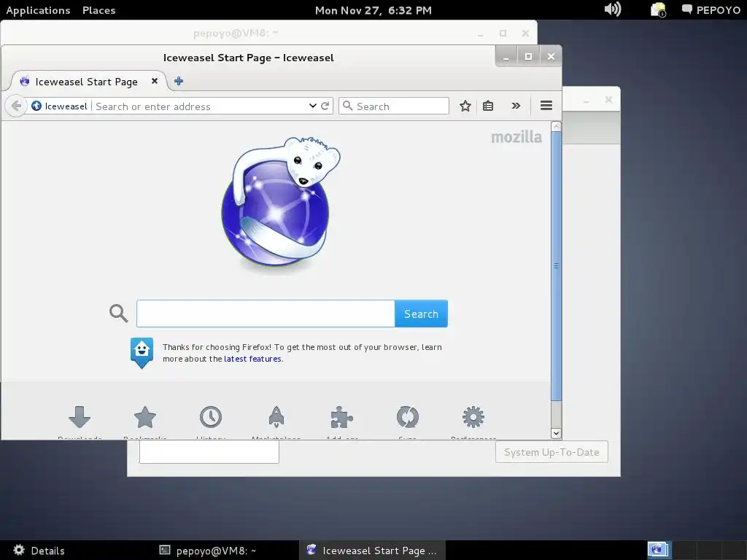Close the Iceweasel Start Page tab
Screen dimensions: 747x560
(155, 81)
